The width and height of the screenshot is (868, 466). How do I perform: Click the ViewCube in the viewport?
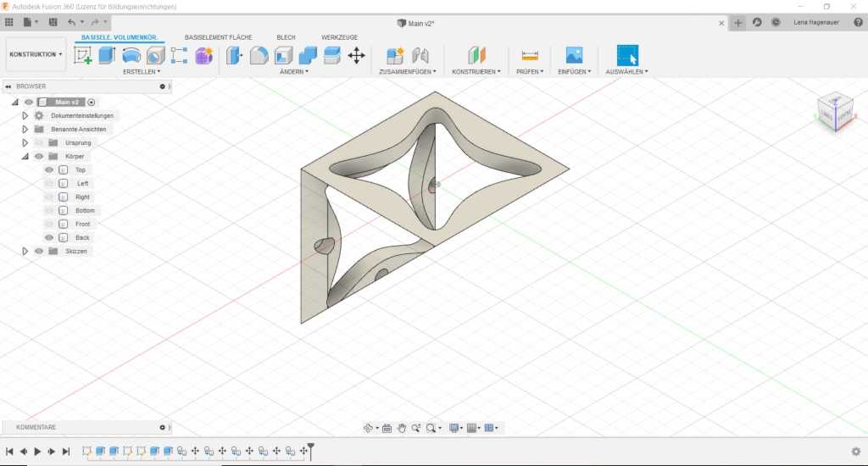coord(837,113)
